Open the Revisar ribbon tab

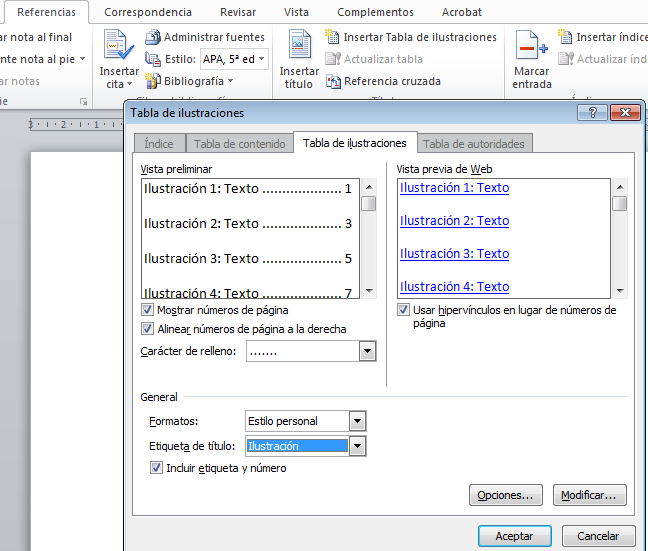tap(238, 12)
